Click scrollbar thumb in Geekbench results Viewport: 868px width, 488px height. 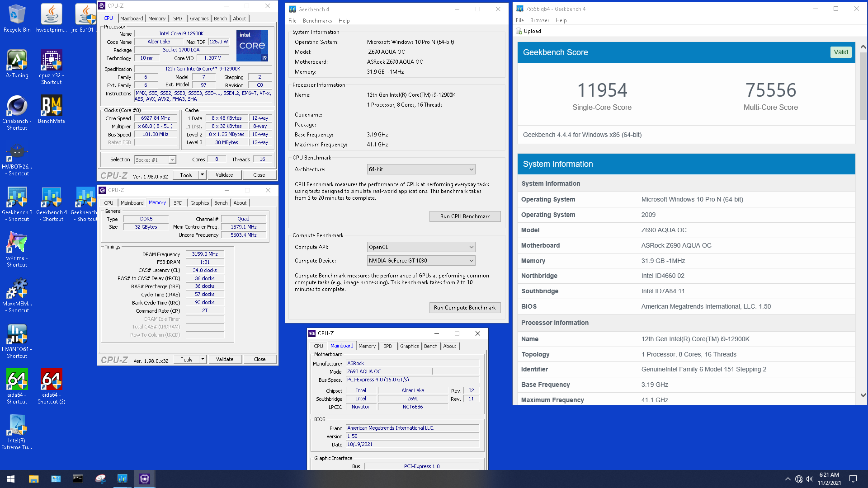pos(863,86)
